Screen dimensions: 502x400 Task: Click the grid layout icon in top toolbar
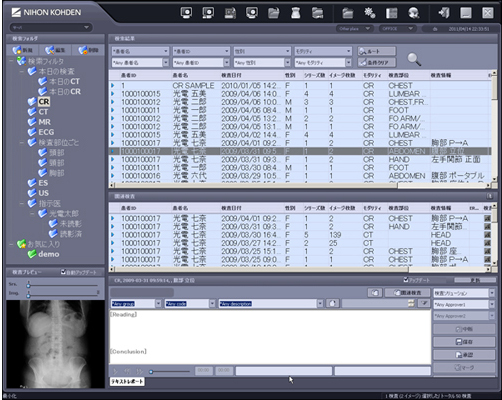391,13
